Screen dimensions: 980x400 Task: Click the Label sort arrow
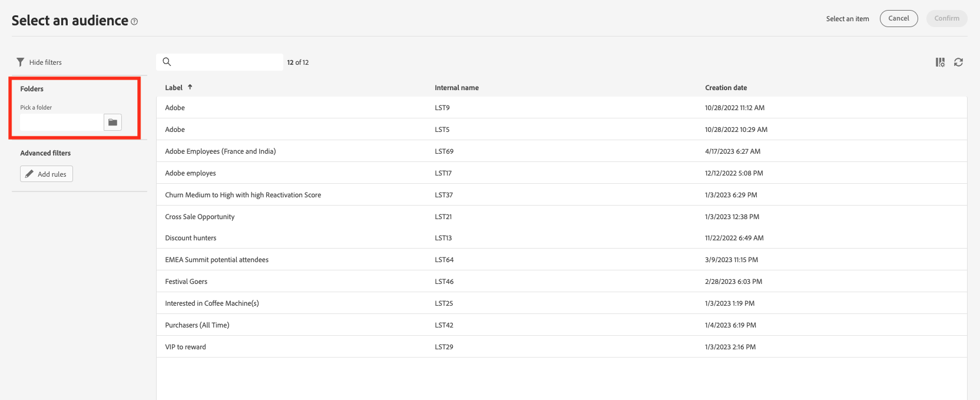[x=190, y=87]
